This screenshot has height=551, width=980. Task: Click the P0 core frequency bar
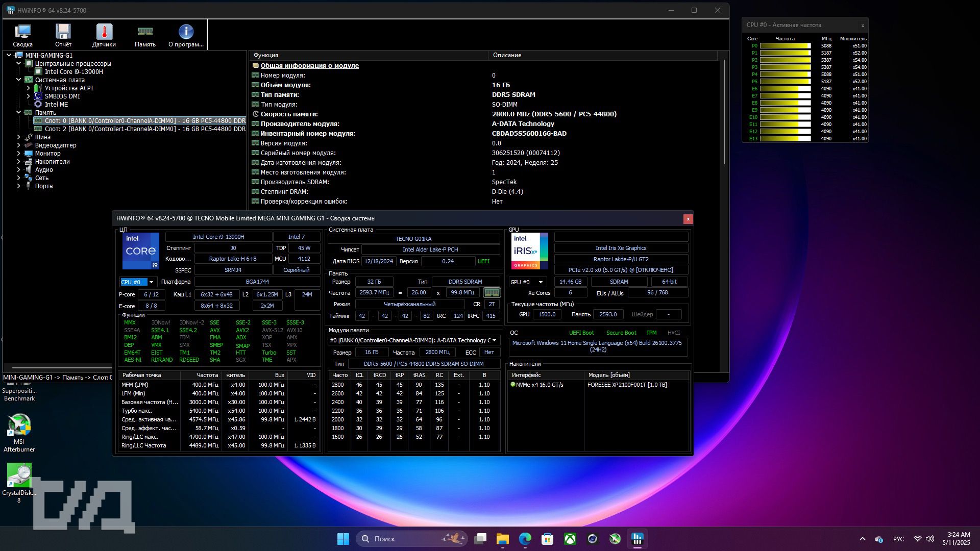pyautogui.click(x=785, y=46)
